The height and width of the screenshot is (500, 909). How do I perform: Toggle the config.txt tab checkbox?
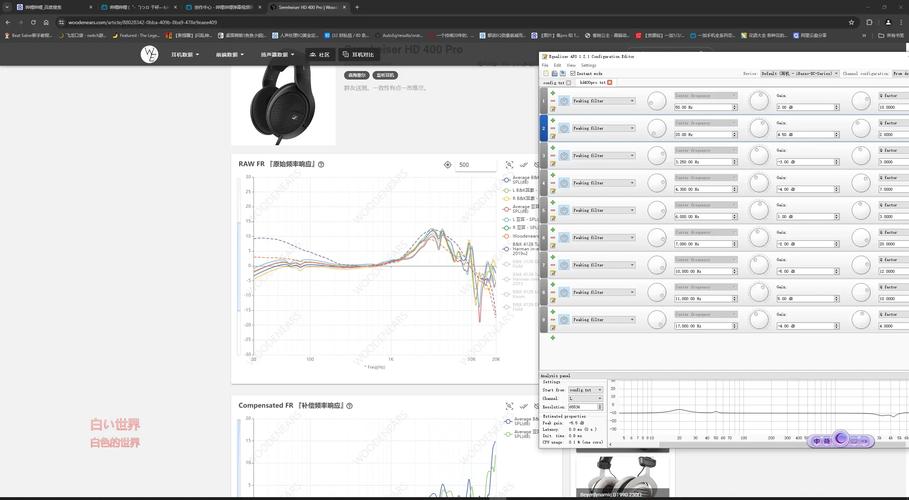coord(569,82)
